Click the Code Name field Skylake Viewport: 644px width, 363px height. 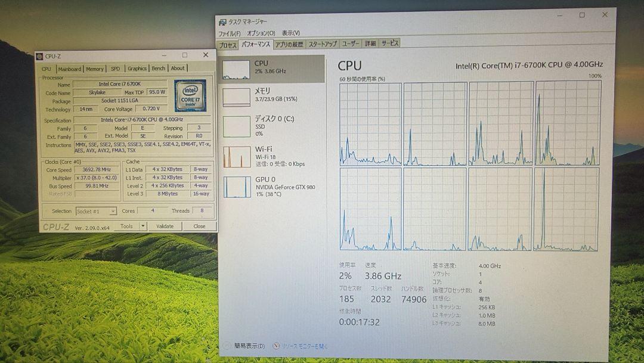[x=97, y=92]
